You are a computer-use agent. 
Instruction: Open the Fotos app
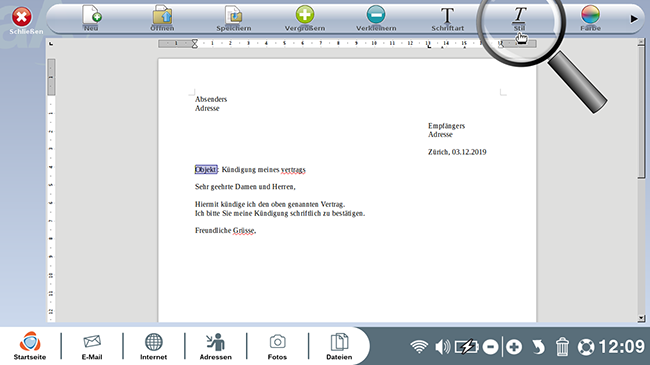click(277, 346)
